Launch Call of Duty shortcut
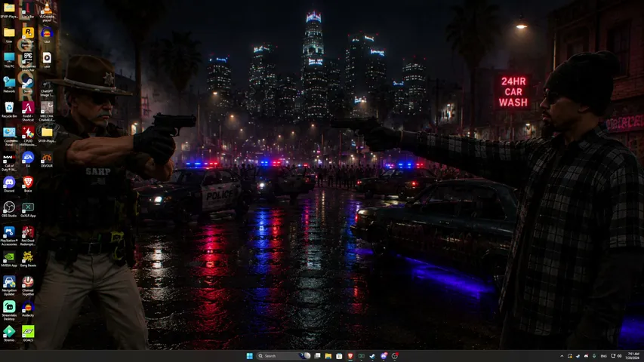The width and height of the screenshot is (644, 362). pyautogui.click(x=9, y=161)
